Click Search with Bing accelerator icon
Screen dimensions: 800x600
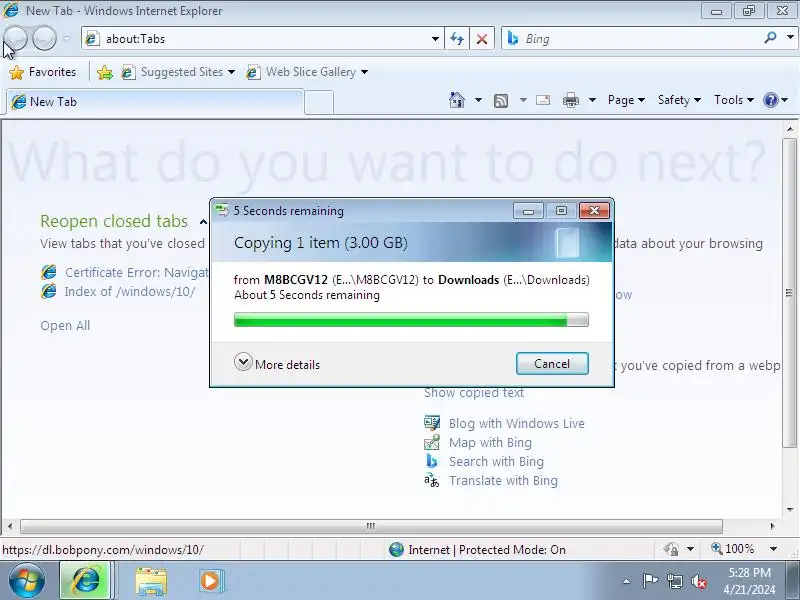pos(432,461)
